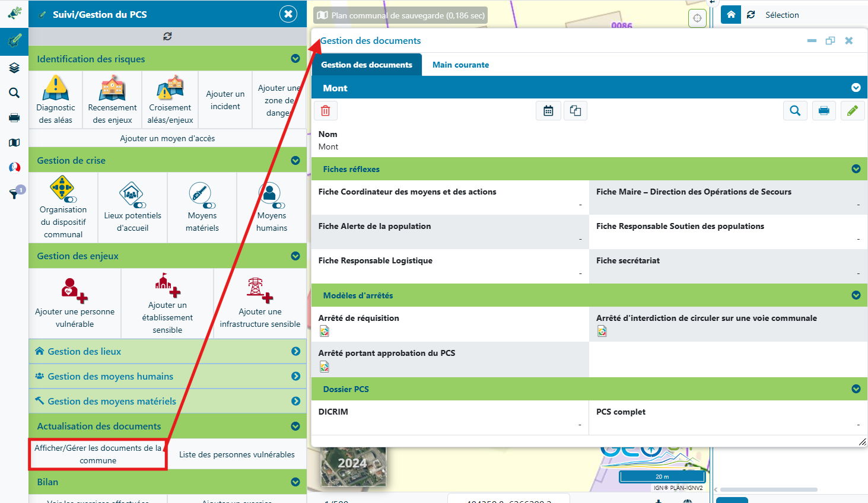Click the copy/duplicate icon in the toolbar
This screenshot has width=868, height=503.
click(576, 111)
